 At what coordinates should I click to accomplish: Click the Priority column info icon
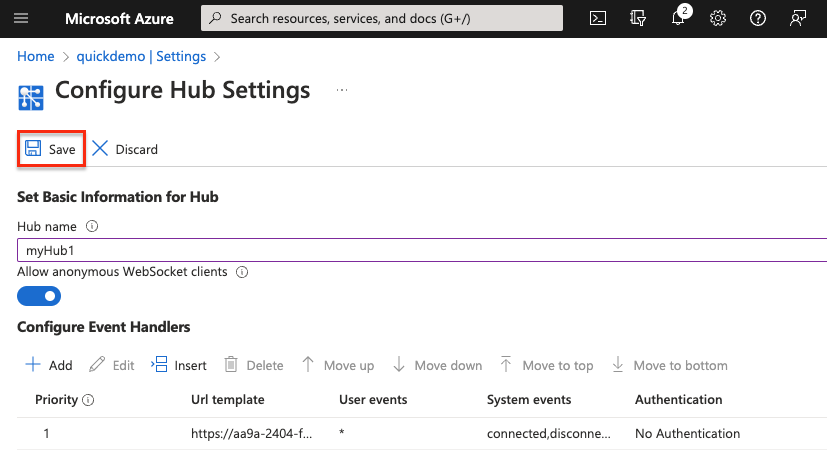pos(88,400)
